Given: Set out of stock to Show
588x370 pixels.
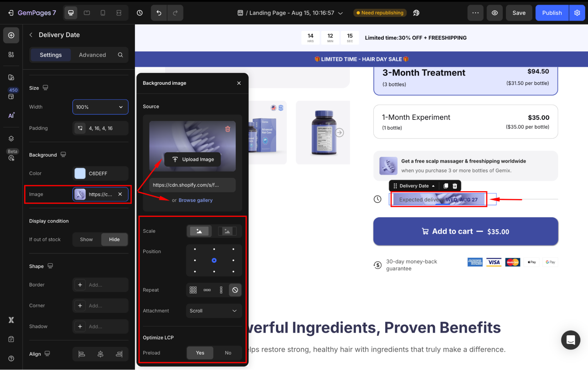Looking at the screenshot, I should pyautogui.click(x=86, y=239).
